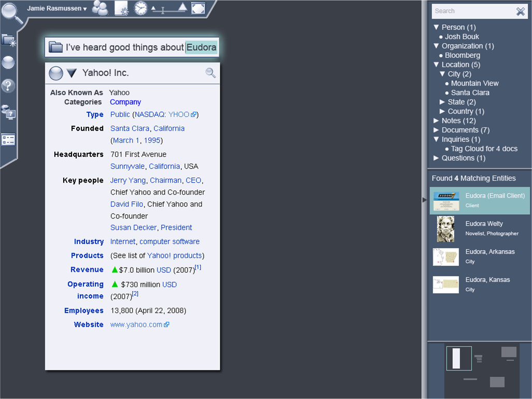Collapse the Person (1) tree node
Image resolution: width=532 pixels, height=399 pixels.
pyautogui.click(x=436, y=27)
